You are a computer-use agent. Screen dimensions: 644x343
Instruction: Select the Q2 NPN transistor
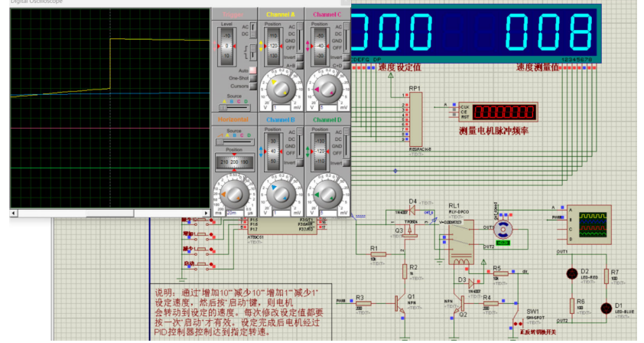[x=459, y=305]
